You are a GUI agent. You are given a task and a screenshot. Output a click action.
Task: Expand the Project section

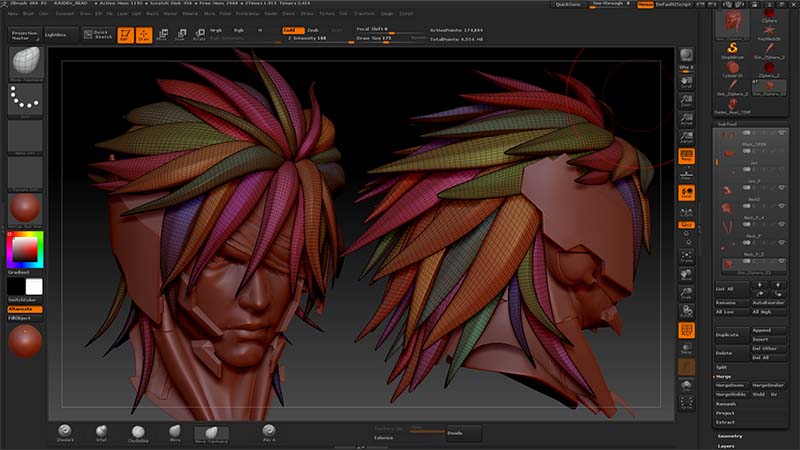[x=724, y=413]
